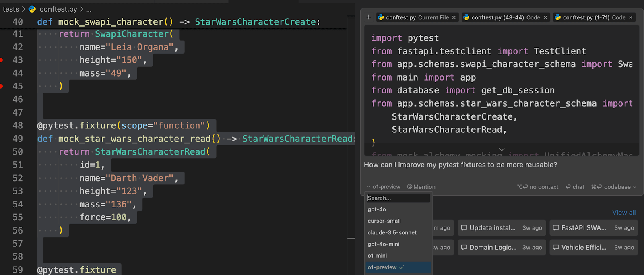Click the @ Mention button
Screen dimensions: 644x275
pyautogui.click(x=421, y=187)
